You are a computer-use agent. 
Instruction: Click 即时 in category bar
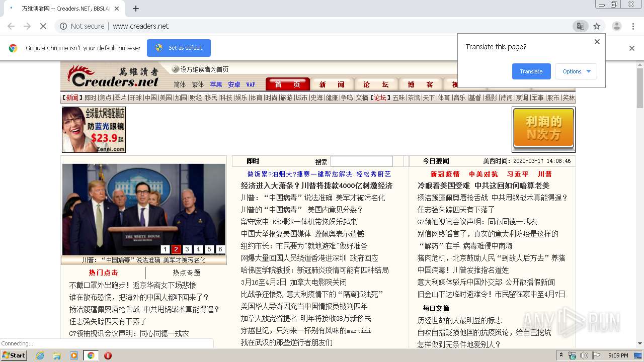[x=90, y=98]
